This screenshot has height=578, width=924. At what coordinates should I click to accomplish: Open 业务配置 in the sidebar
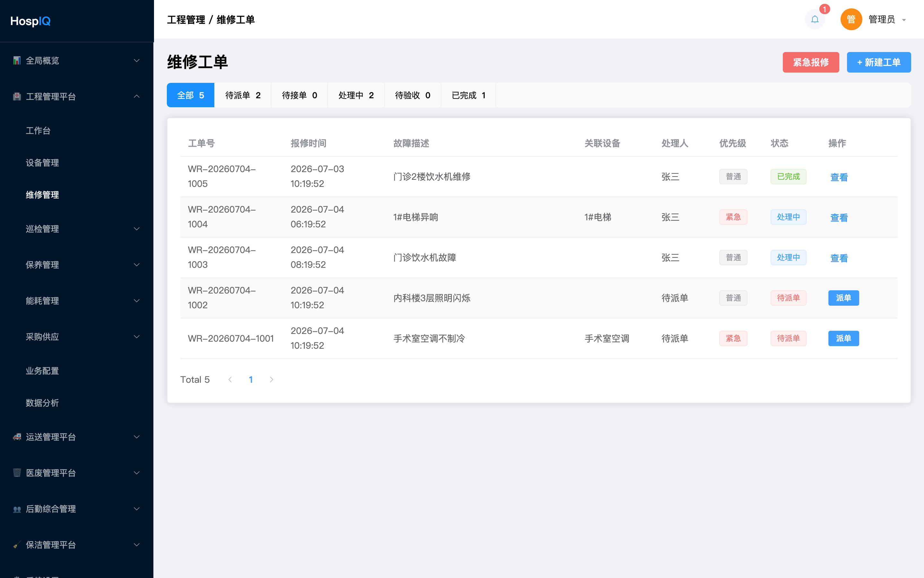pos(77,371)
